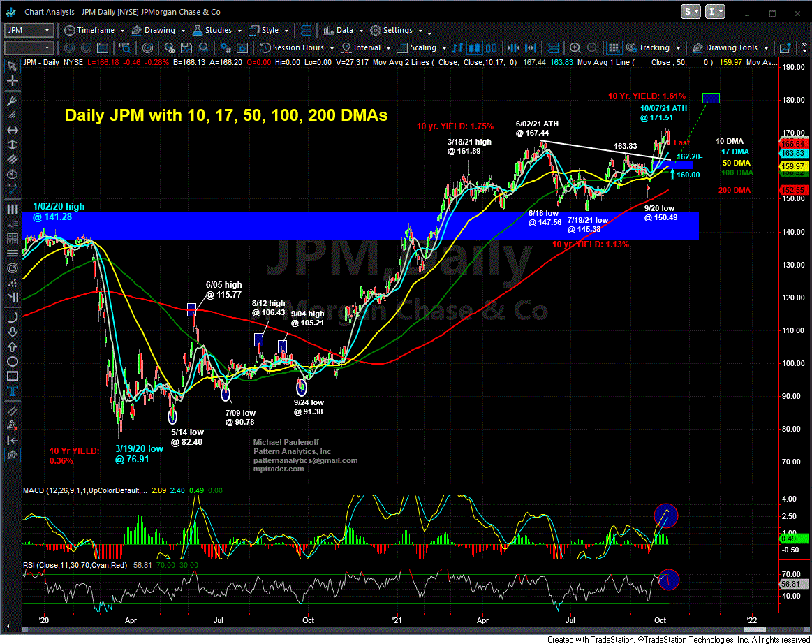Select the spiral circle drawing tool

12,268
